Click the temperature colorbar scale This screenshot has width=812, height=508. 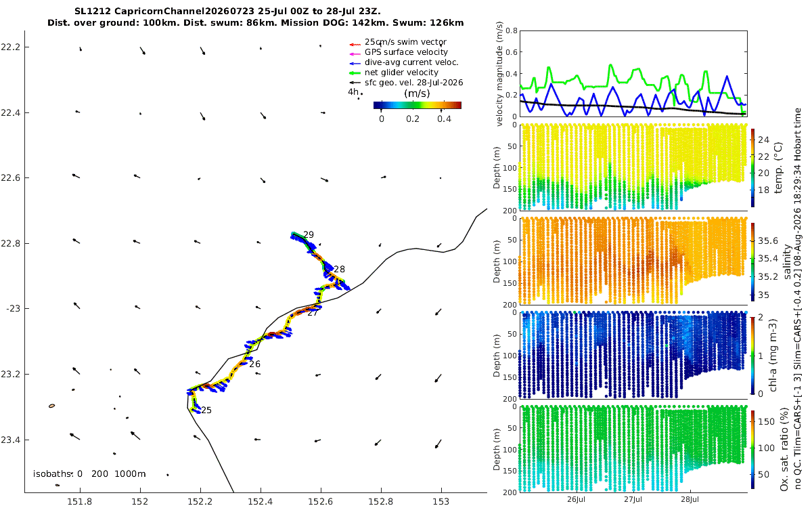click(x=753, y=167)
